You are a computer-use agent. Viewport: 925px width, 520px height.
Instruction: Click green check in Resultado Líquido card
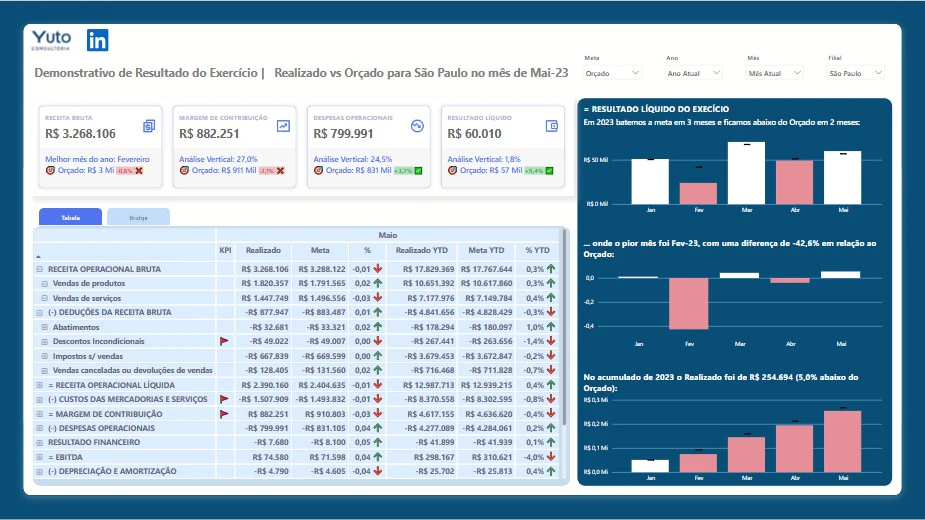coord(549,171)
